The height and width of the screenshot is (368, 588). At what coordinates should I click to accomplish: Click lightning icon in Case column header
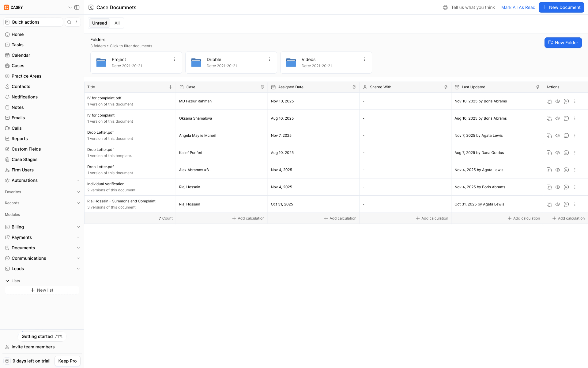click(262, 87)
